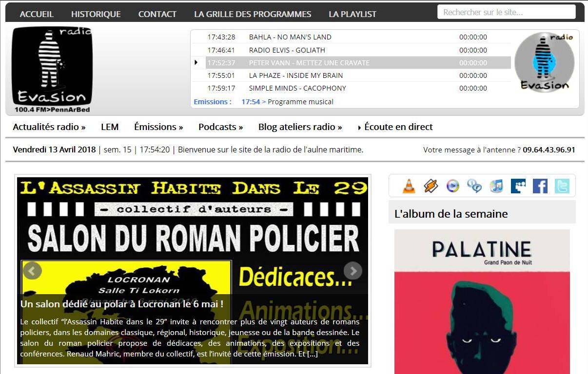588x374 pixels.
Task: Click the 17:46:41 playlist time
Action: (221, 50)
